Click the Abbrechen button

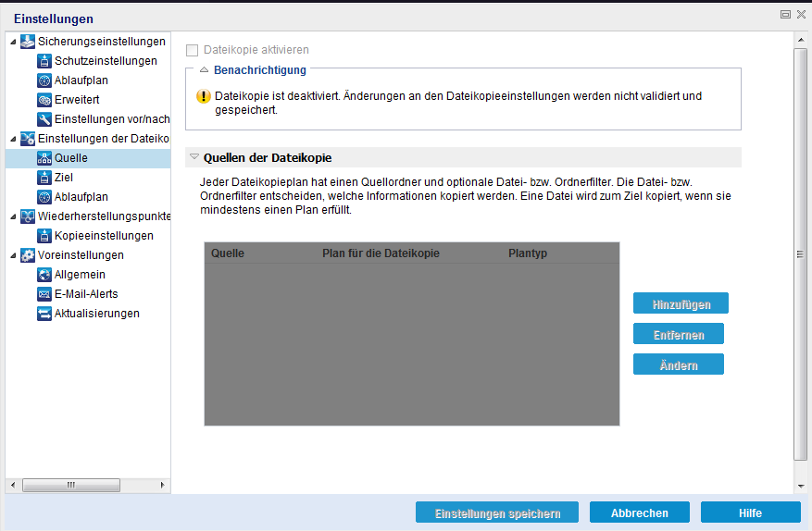point(640,512)
